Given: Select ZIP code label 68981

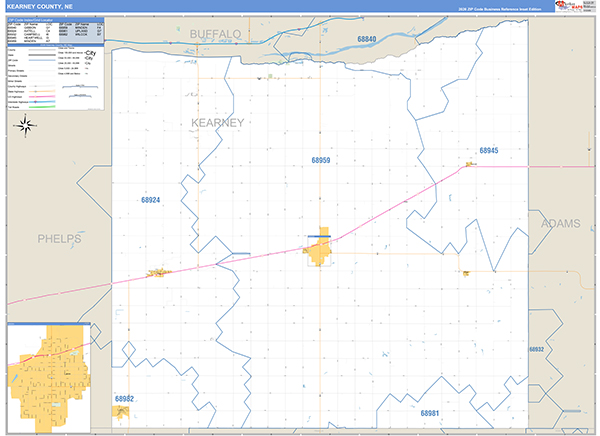Looking at the screenshot, I should point(429,413).
